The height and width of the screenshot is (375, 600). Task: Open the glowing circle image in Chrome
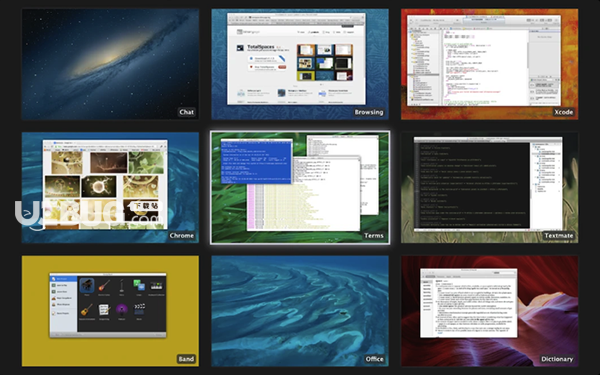pos(98,186)
